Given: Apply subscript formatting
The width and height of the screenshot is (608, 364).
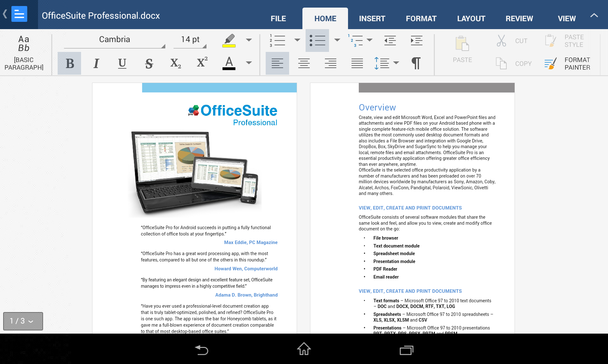Looking at the screenshot, I should click(x=175, y=64).
